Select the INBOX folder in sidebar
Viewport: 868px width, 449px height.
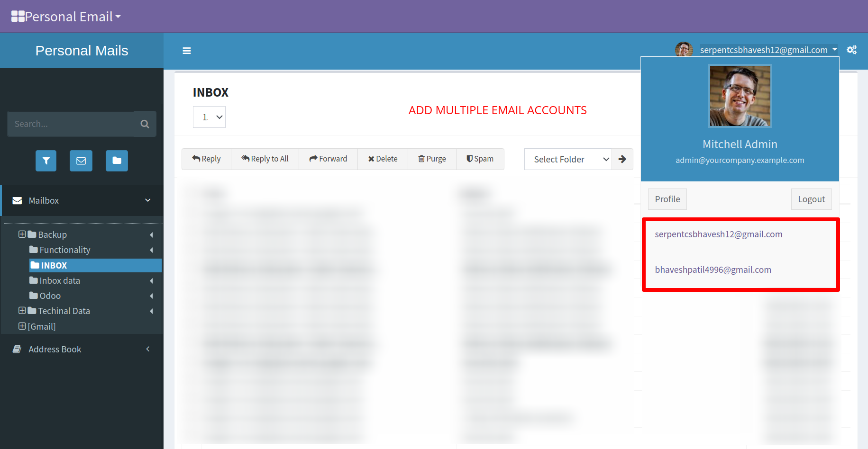[54, 265]
